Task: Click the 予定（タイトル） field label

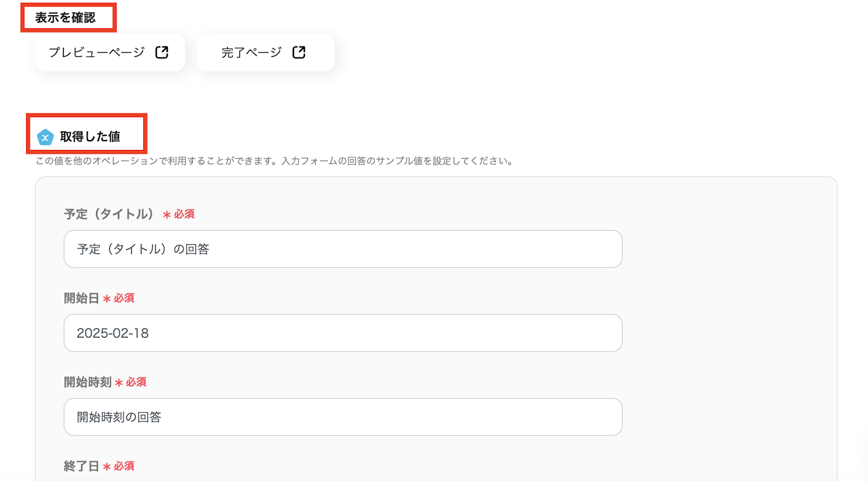Action: click(x=109, y=214)
